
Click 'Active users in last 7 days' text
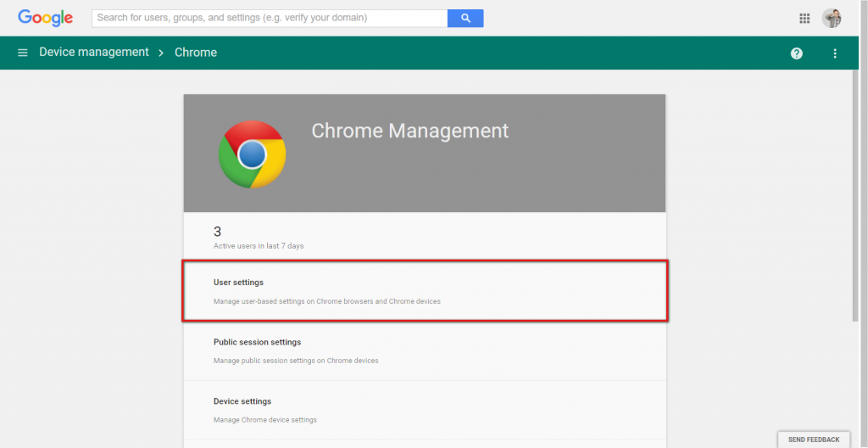(x=259, y=245)
